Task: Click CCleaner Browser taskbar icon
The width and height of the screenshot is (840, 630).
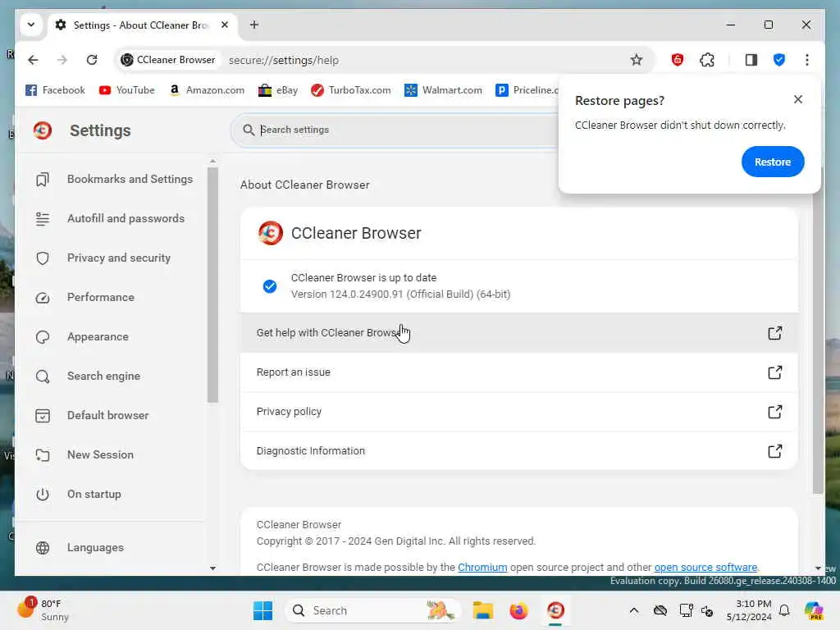Action: 555,610
